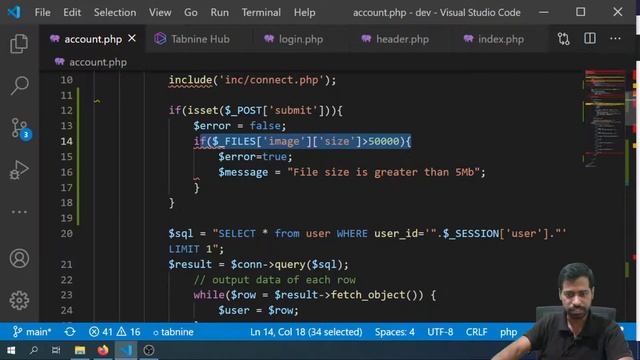640x360 pixels.
Task: Click the "$user = $row;" line
Action: click(258, 310)
